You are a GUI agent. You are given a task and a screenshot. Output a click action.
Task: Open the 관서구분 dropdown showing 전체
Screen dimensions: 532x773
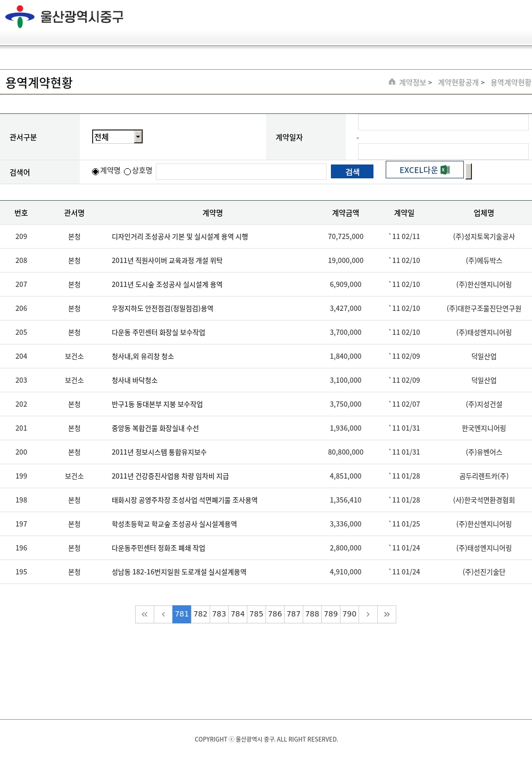coord(118,137)
